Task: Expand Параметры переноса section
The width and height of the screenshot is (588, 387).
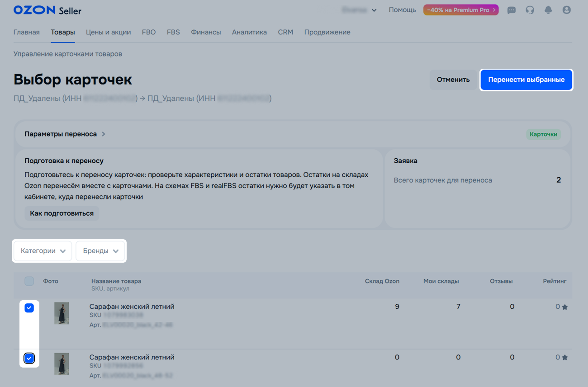Action: 65,134
